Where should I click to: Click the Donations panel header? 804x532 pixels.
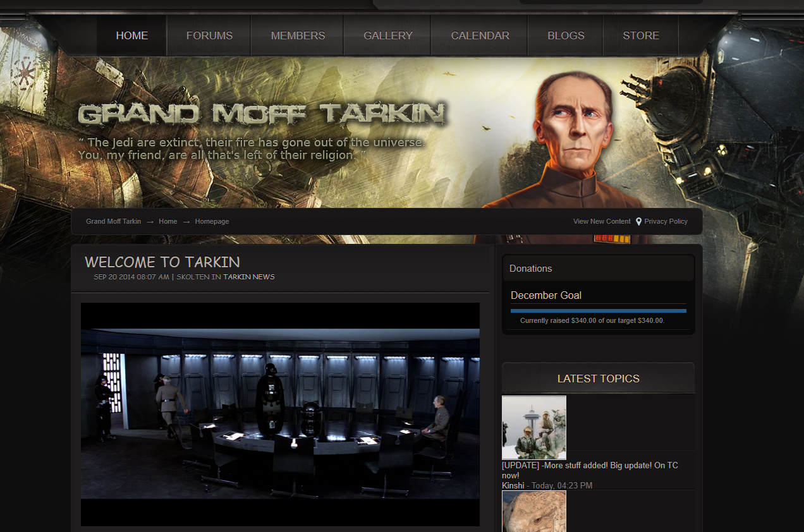click(x=599, y=269)
